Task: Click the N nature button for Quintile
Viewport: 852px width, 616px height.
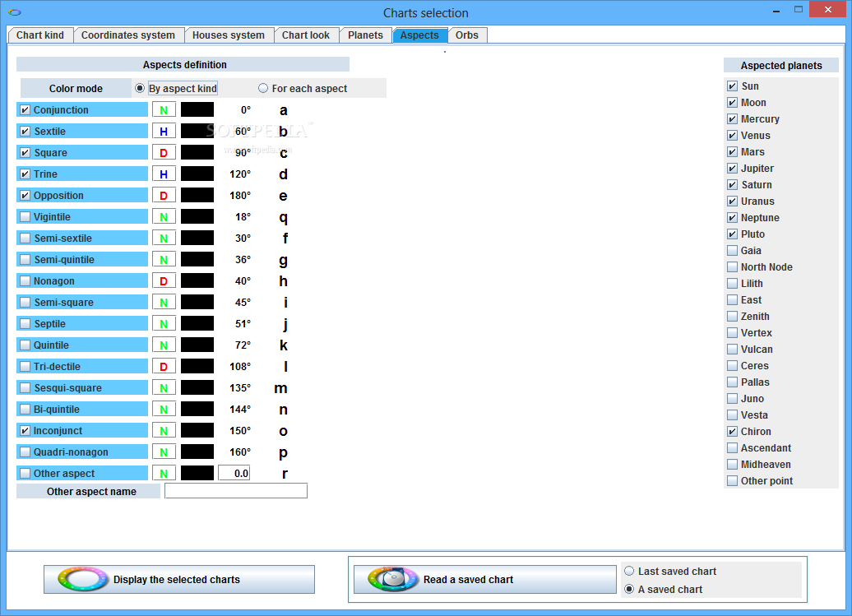Action: [164, 345]
